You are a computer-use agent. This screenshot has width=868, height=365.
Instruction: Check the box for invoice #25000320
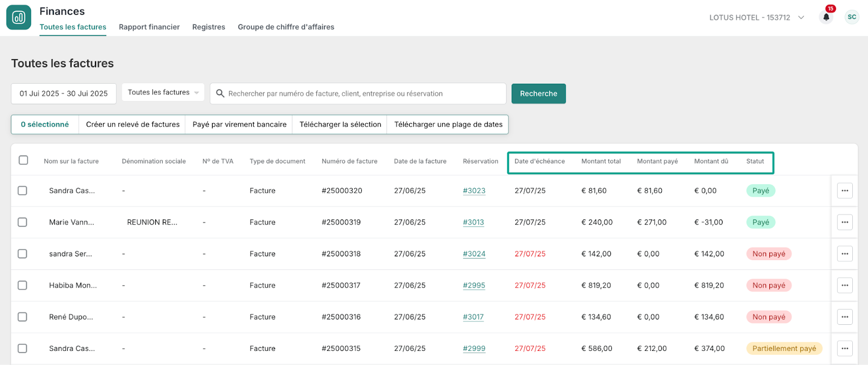[x=22, y=191]
